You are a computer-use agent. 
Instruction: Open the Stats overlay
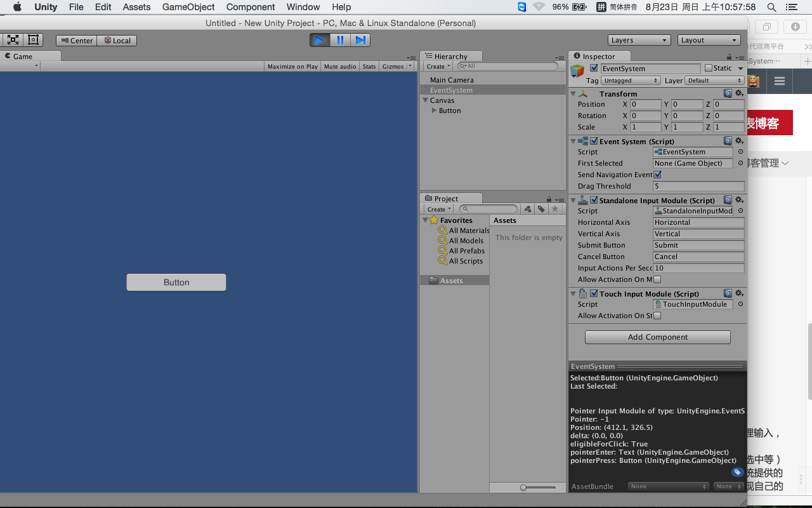369,66
